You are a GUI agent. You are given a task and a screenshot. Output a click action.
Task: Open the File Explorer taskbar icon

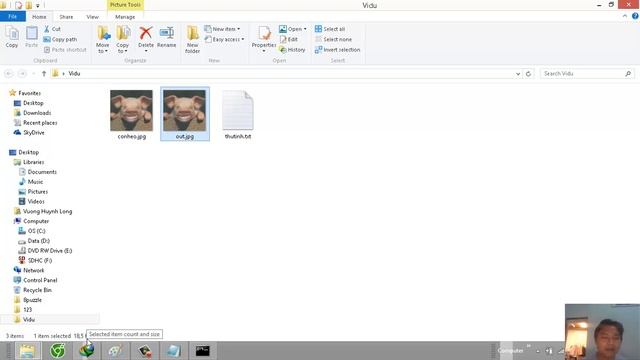tap(28, 351)
